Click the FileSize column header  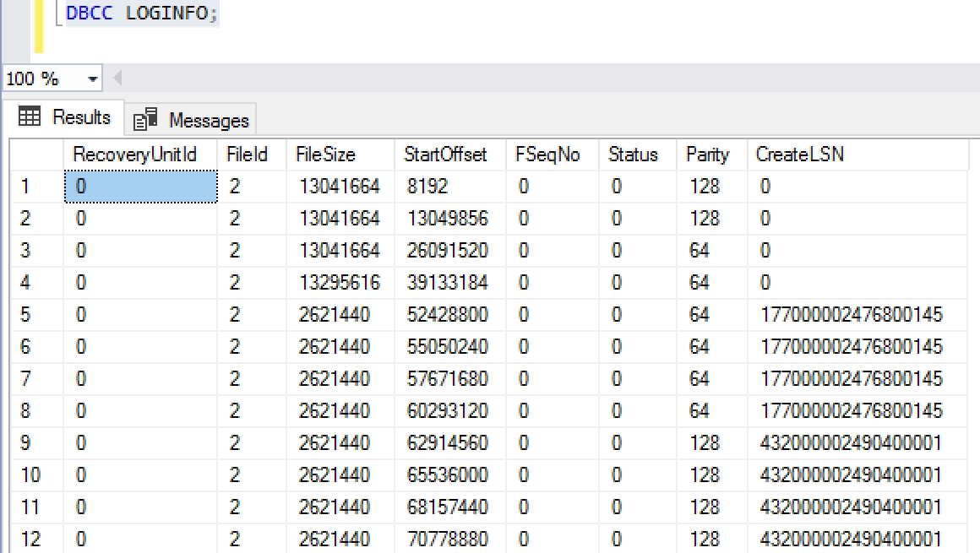click(326, 155)
